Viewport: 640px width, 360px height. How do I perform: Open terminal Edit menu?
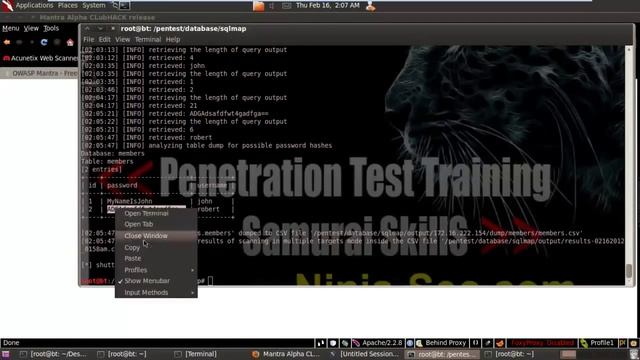(104, 40)
